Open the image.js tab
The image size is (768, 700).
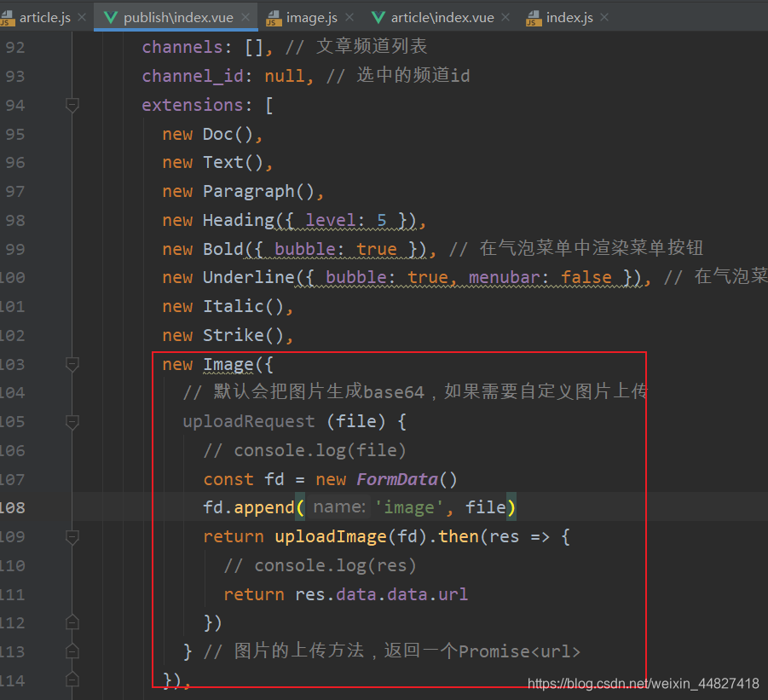(311, 18)
